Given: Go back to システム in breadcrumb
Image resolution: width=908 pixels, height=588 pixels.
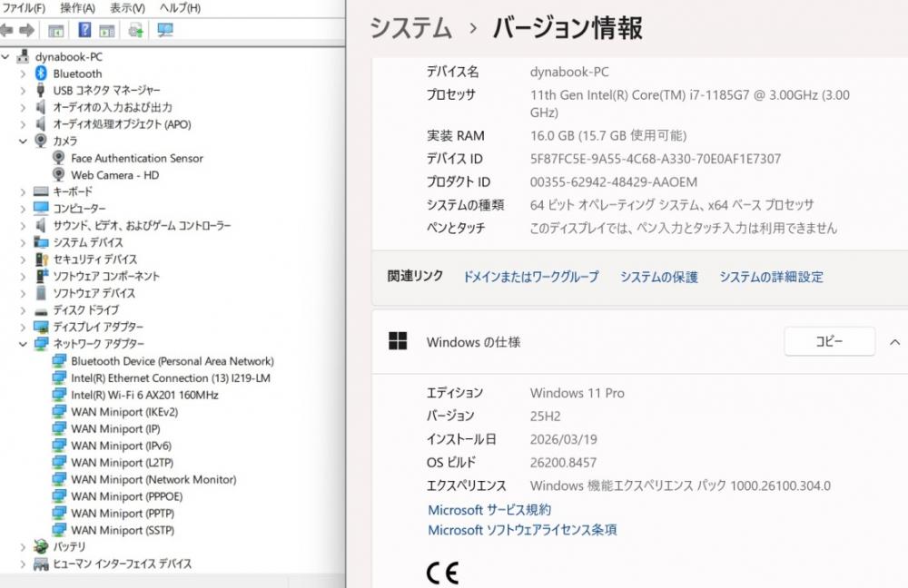Looking at the screenshot, I should click(410, 28).
